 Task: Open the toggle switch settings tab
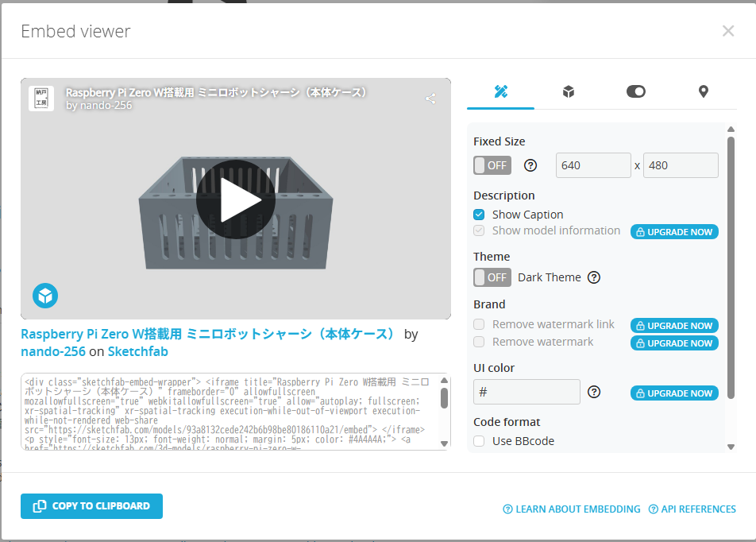635,91
